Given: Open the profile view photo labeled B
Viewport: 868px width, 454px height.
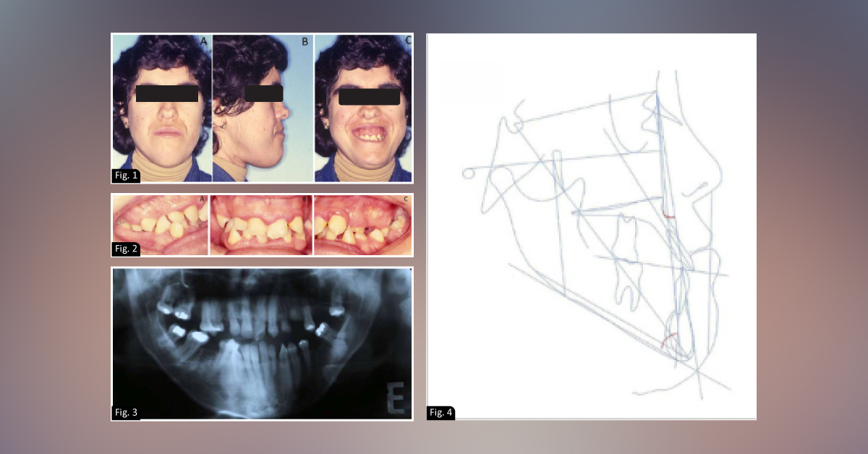Looking at the screenshot, I should [263, 108].
